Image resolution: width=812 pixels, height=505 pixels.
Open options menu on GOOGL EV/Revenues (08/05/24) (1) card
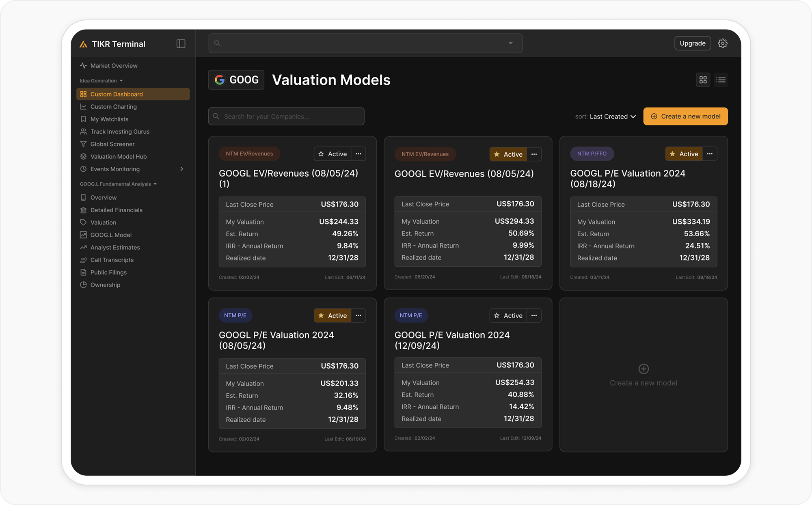coord(358,154)
